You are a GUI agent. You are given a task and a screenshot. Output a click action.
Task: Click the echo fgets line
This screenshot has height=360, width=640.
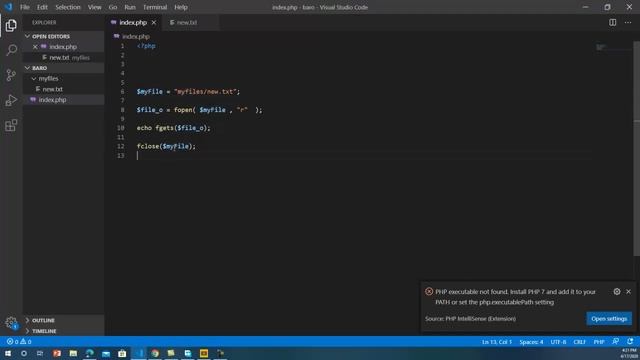[173, 128]
